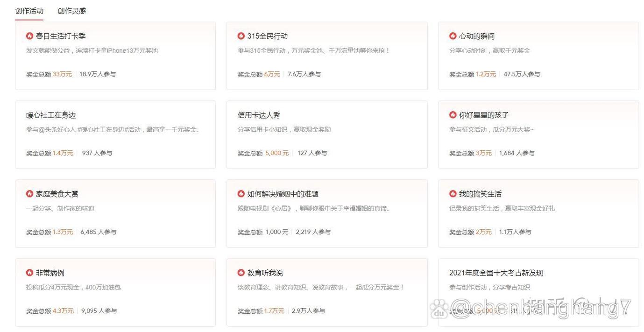Click the description 分享心动时刻，赢取千元奖金
The width and height of the screenshot is (644, 332).
pos(490,50)
